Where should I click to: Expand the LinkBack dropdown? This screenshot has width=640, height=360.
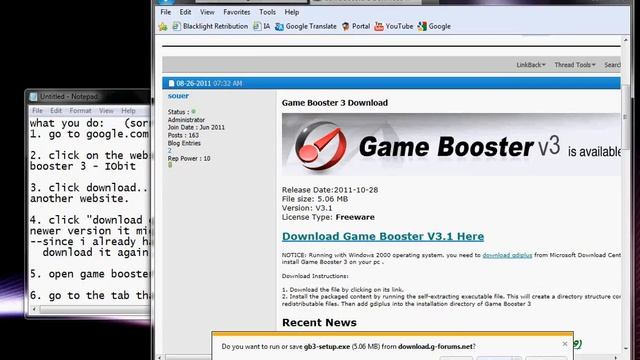click(531, 65)
